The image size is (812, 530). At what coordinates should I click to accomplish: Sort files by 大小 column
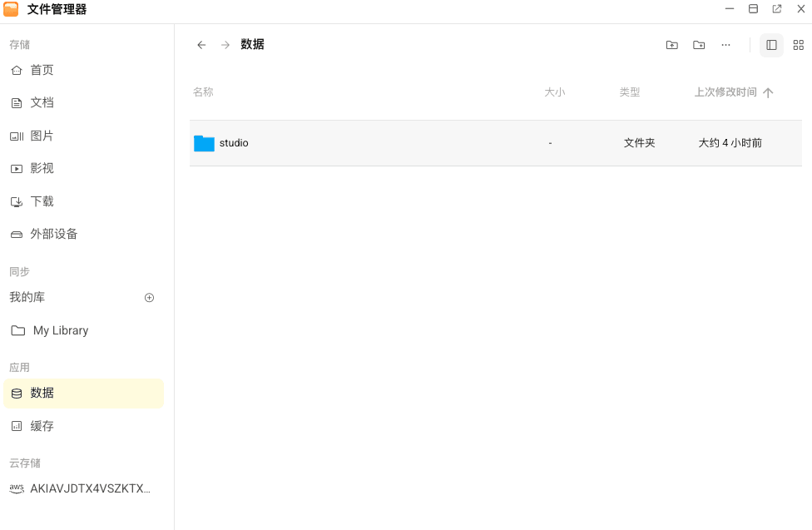pos(554,92)
